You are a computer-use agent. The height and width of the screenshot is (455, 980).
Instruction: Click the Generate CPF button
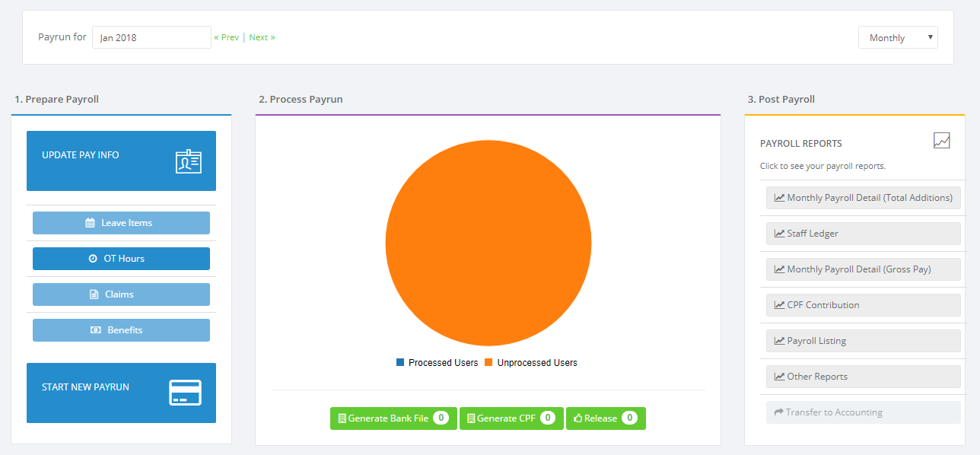pos(511,418)
